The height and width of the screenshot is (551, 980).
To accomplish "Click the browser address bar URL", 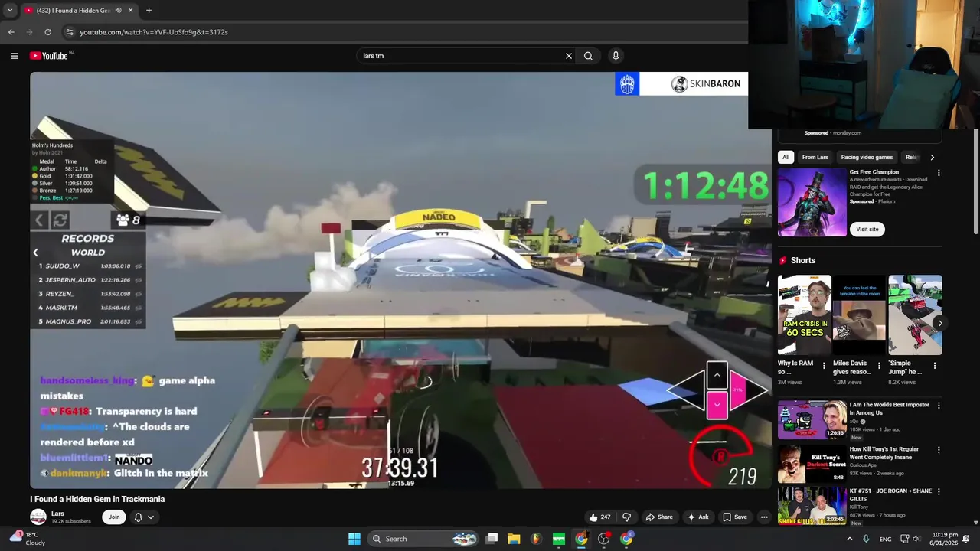I will click(x=154, y=32).
